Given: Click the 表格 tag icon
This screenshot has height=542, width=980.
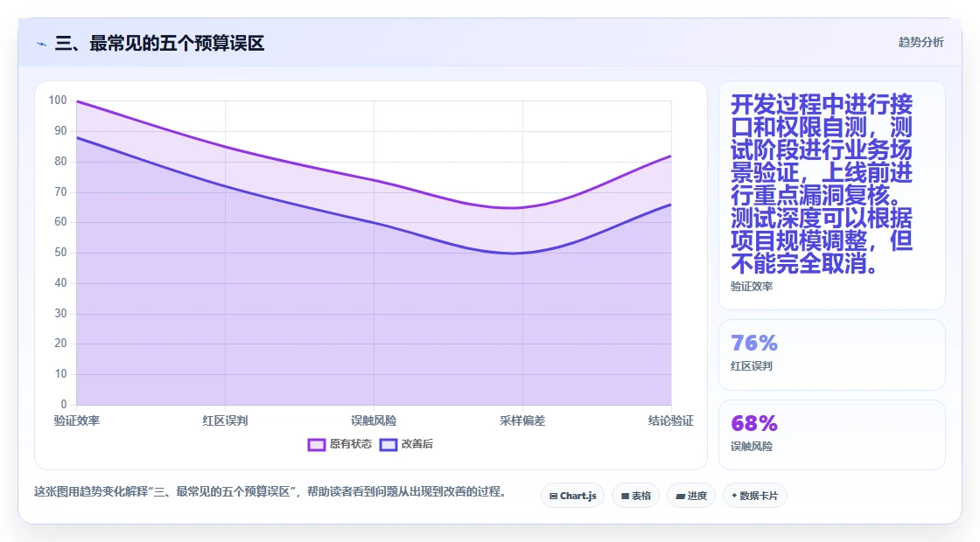Looking at the screenshot, I should [x=625, y=496].
